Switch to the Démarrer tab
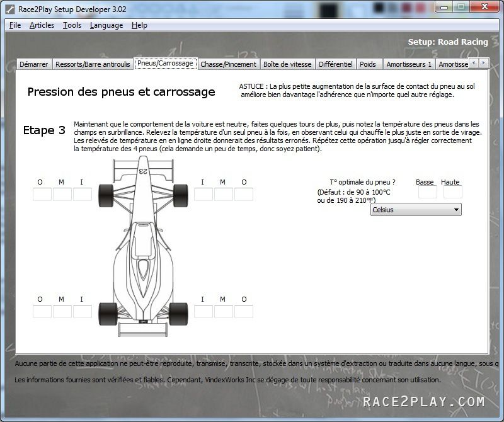The width and height of the screenshot is (504, 422). (x=33, y=64)
